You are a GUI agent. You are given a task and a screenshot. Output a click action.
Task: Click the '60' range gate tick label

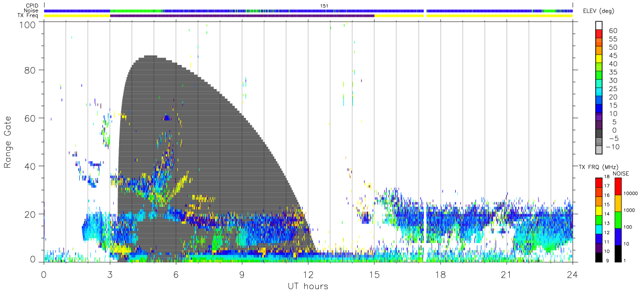31,118
